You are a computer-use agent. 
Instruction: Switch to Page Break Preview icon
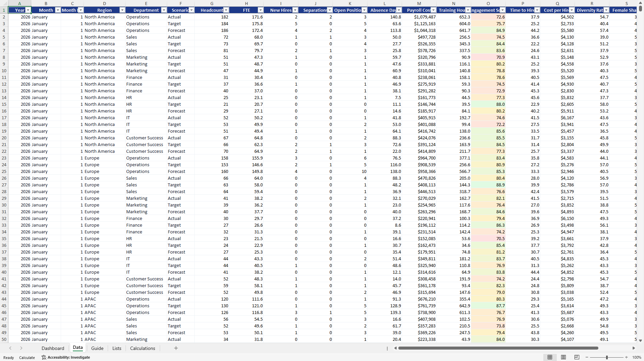click(577, 357)
